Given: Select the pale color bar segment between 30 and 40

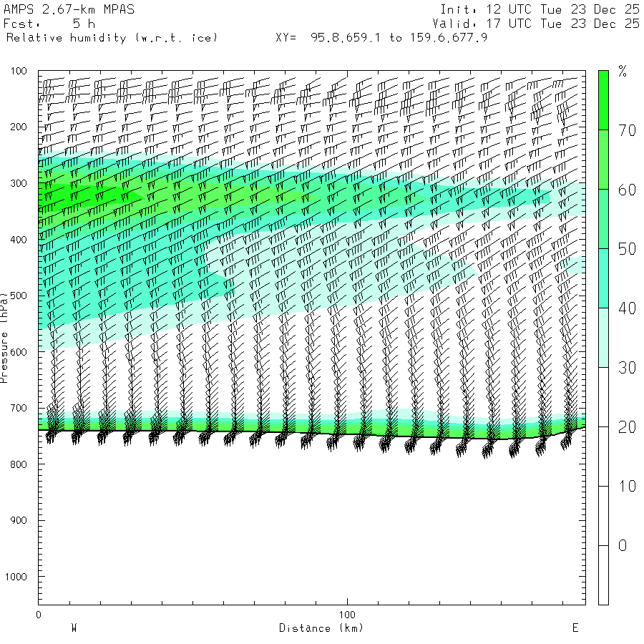Looking at the screenshot, I should [603, 337].
